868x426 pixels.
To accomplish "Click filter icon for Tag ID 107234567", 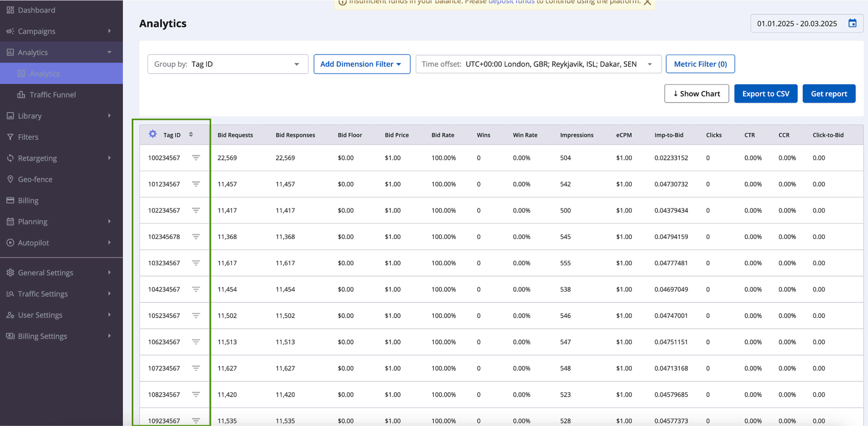I will (196, 368).
